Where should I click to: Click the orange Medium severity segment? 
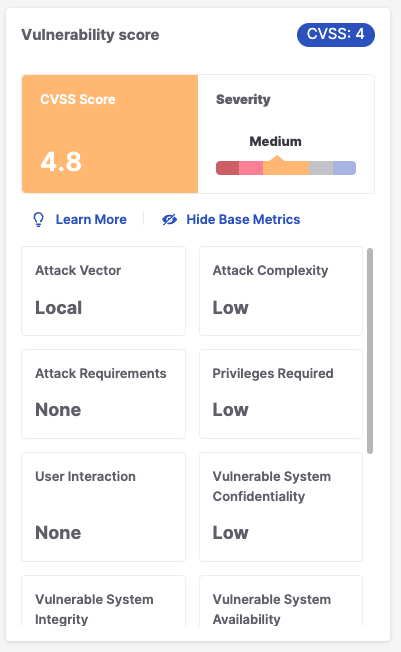[x=286, y=168]
